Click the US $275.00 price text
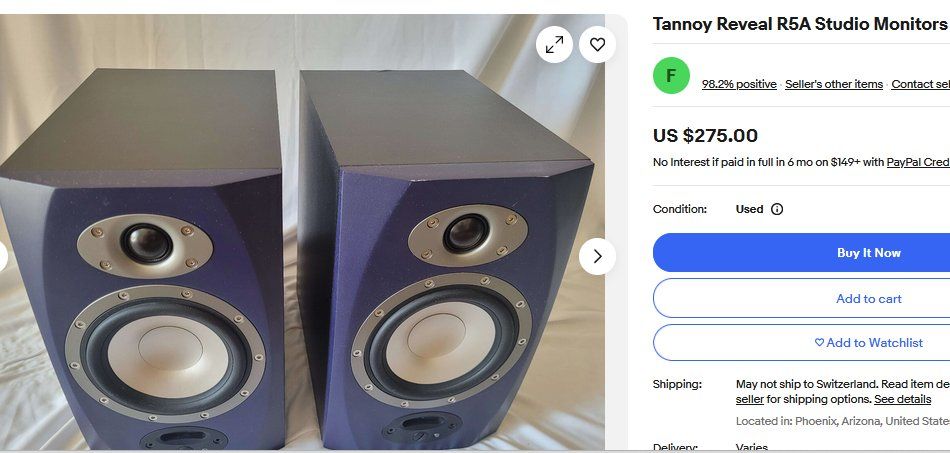The image size is (950, 453). pos(705,135)
